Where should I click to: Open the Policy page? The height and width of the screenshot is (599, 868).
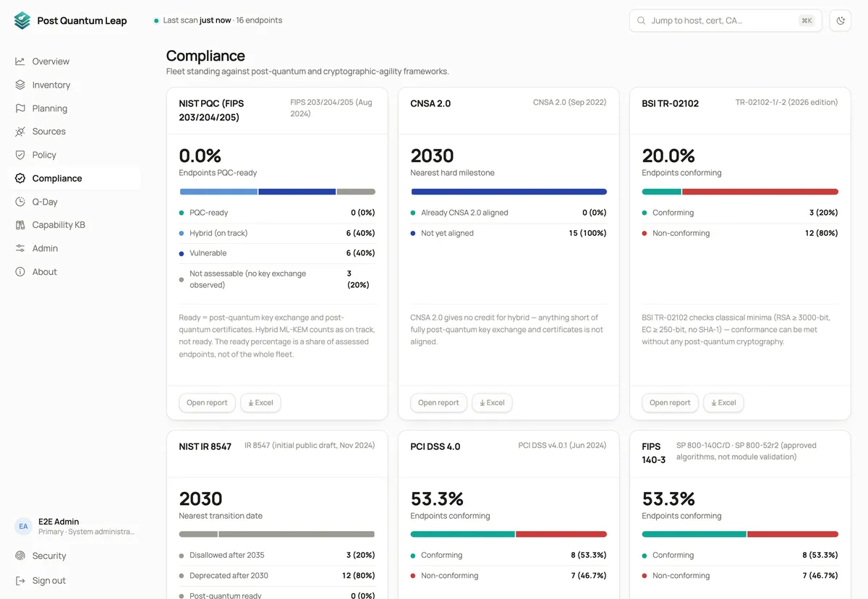click(x=75, y=155)
